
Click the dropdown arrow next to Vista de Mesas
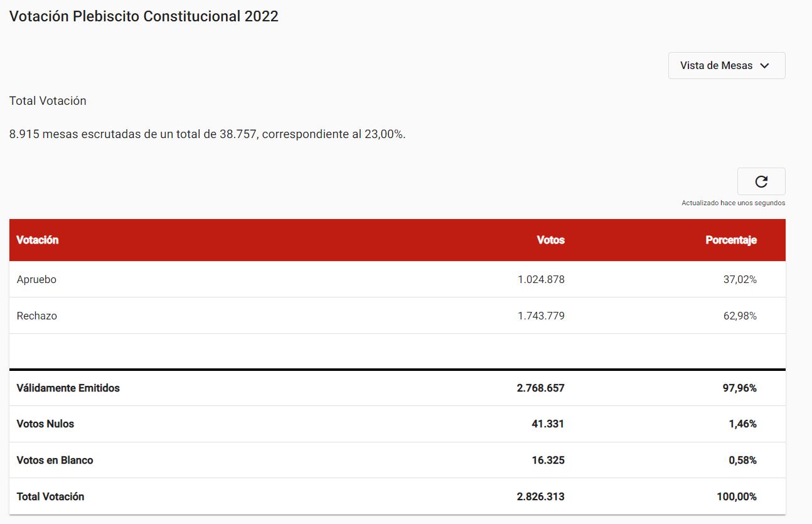coord(765,65)
